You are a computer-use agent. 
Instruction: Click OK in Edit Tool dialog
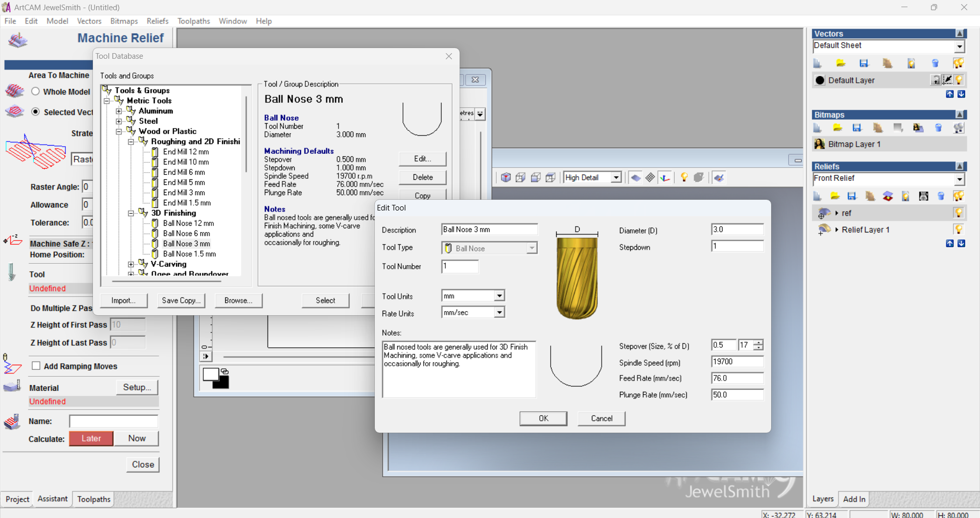tap(543, 418)
